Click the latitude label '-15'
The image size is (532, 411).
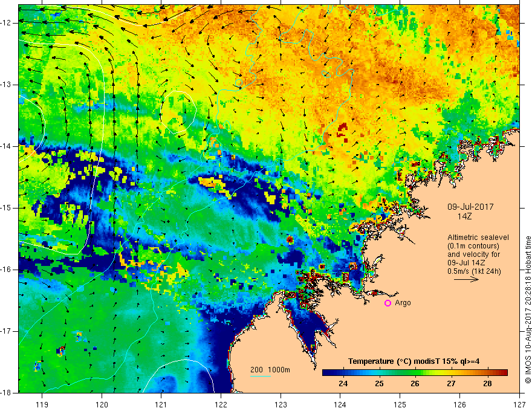pyautogui.click(x=6, y=208)
